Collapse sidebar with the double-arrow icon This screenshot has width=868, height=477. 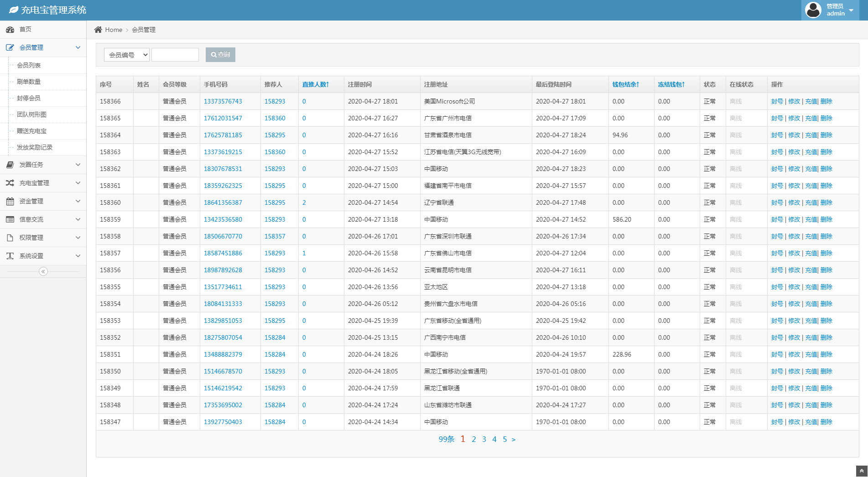coord(43,271)
